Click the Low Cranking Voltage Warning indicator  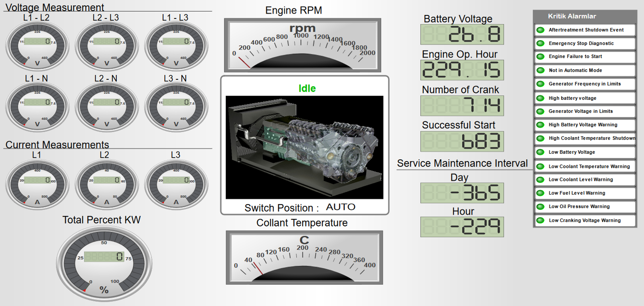(x=540, y=221)
